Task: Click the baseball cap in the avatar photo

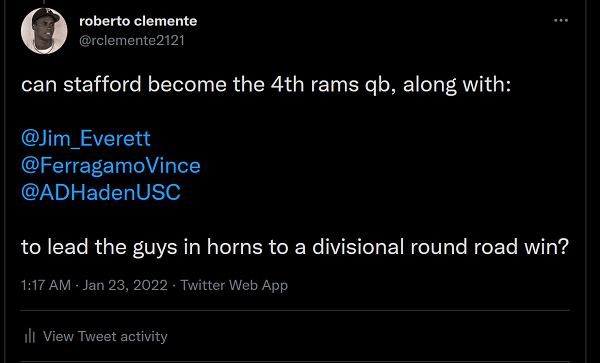Action: tap(46, 15)
